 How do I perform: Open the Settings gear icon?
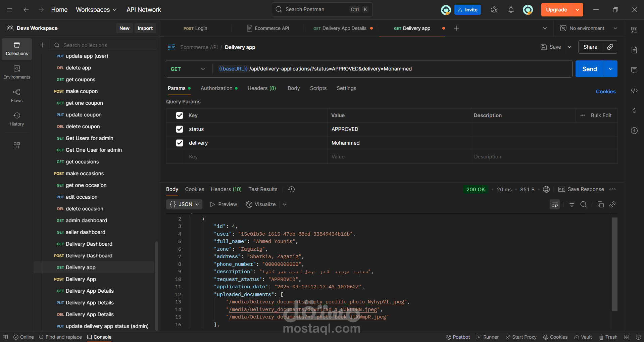click(494, 10)
